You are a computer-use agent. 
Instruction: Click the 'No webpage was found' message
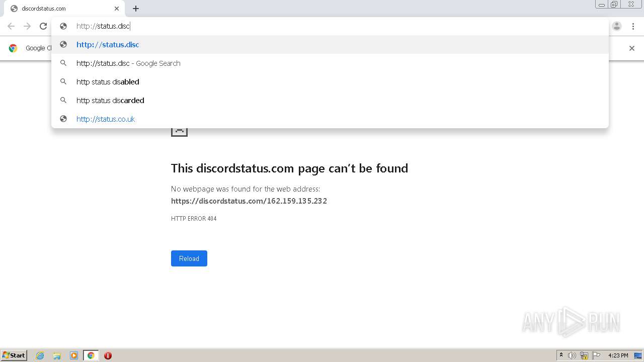pyautogui.click(x=246, y=189)
